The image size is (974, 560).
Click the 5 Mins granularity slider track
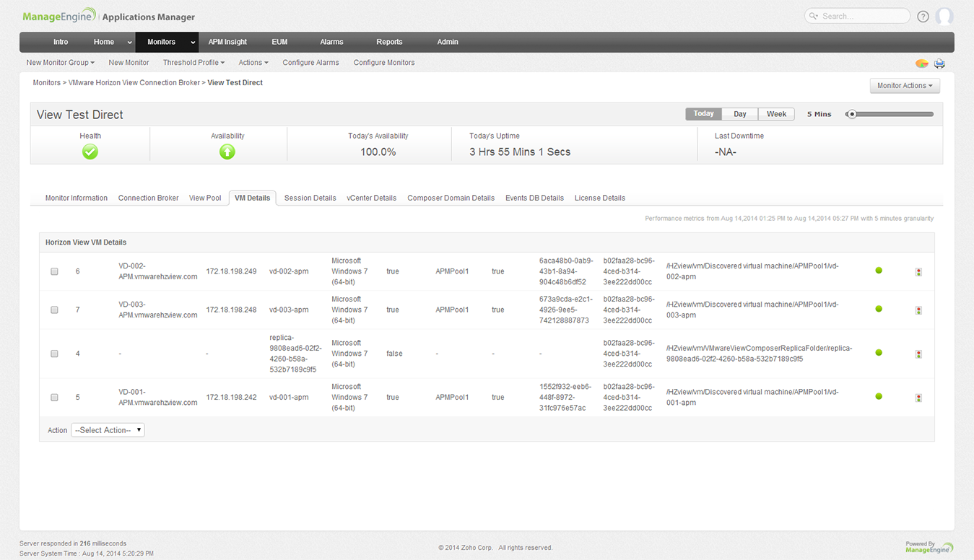[x=890, y=114]
